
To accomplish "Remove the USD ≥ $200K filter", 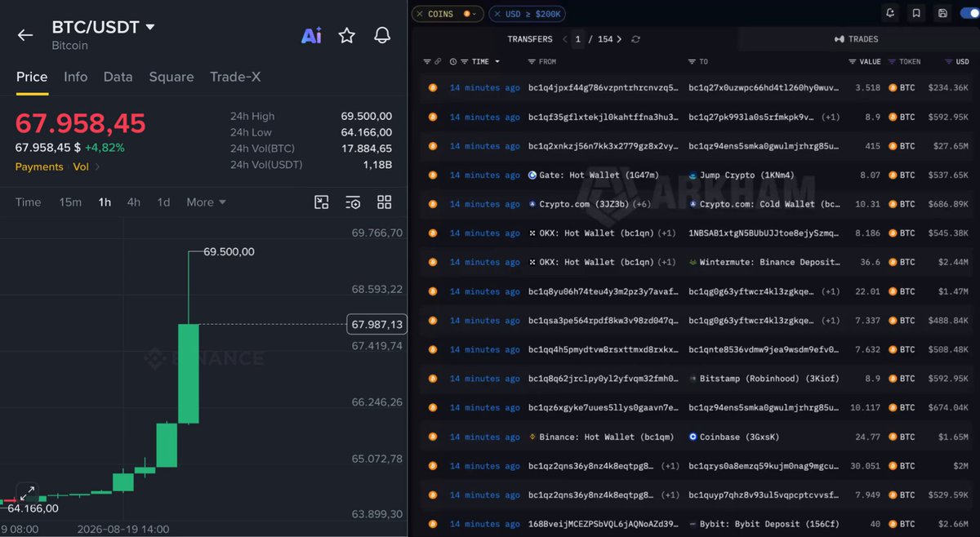I will click(497, 14).
